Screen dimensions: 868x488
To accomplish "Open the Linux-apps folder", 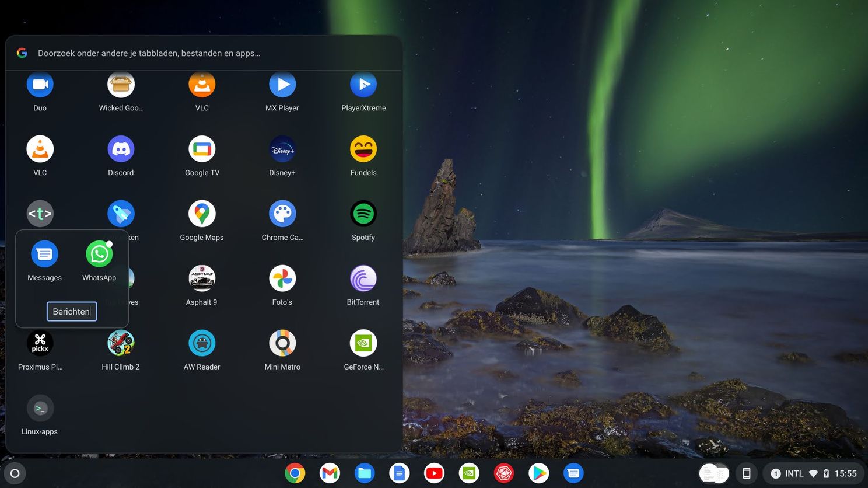I will 40,408.
